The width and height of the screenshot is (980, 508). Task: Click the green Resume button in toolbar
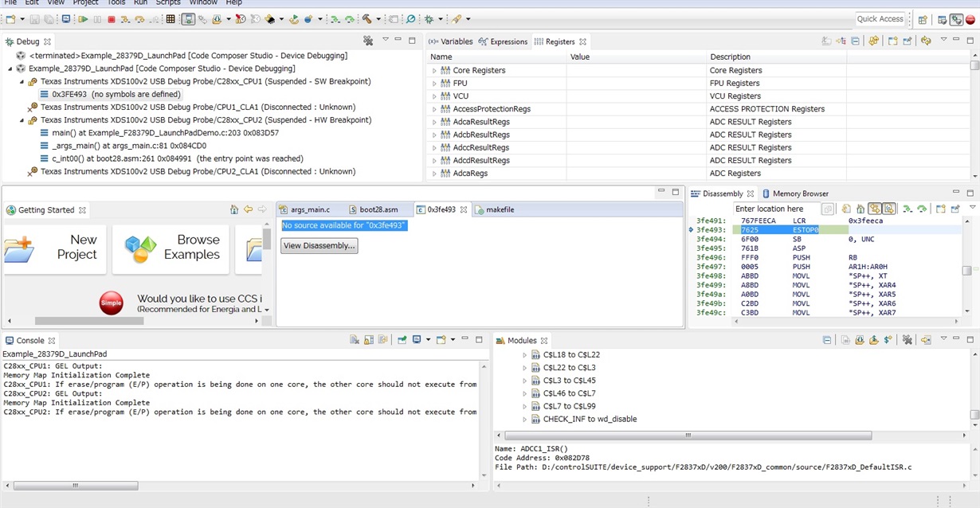83,19
